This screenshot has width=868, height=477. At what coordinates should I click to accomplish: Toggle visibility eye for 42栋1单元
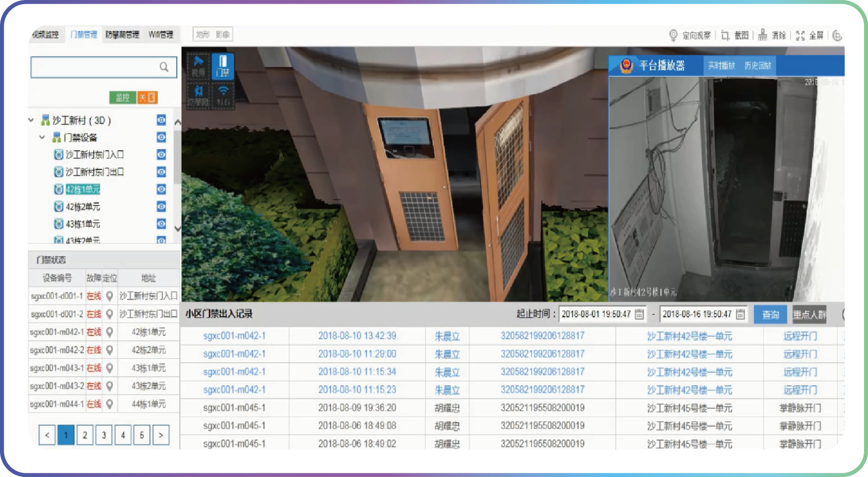161,189
